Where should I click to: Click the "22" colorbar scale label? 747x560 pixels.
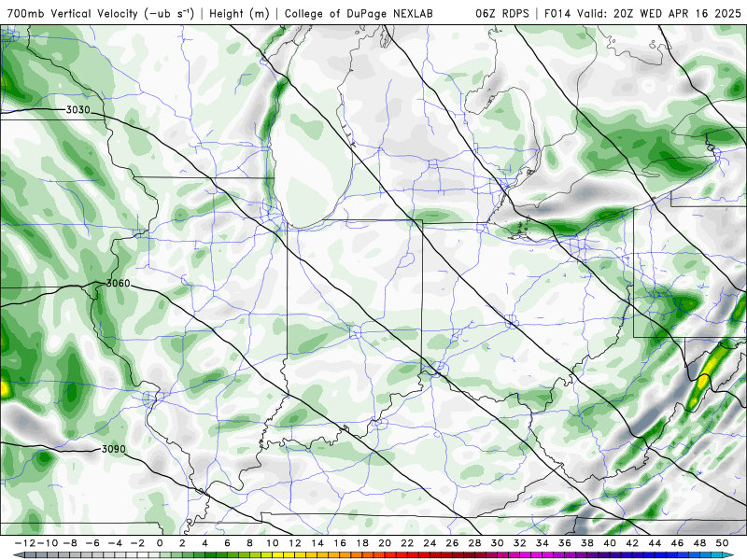[407, 543]
